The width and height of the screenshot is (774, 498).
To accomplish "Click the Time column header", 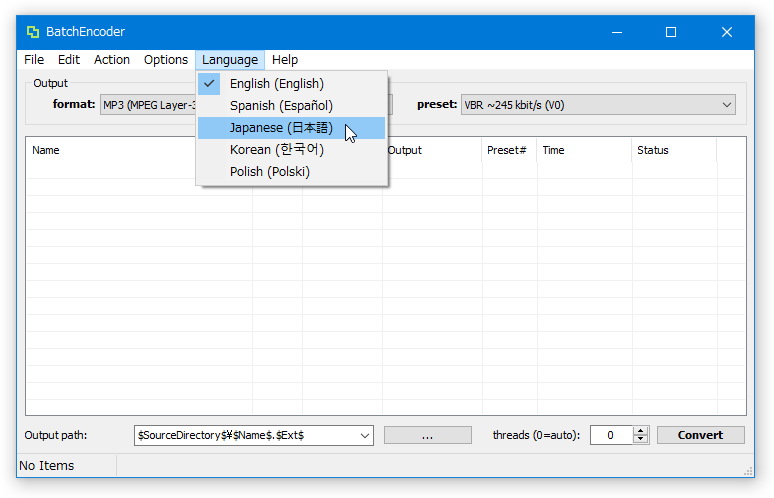I will 584,150.
